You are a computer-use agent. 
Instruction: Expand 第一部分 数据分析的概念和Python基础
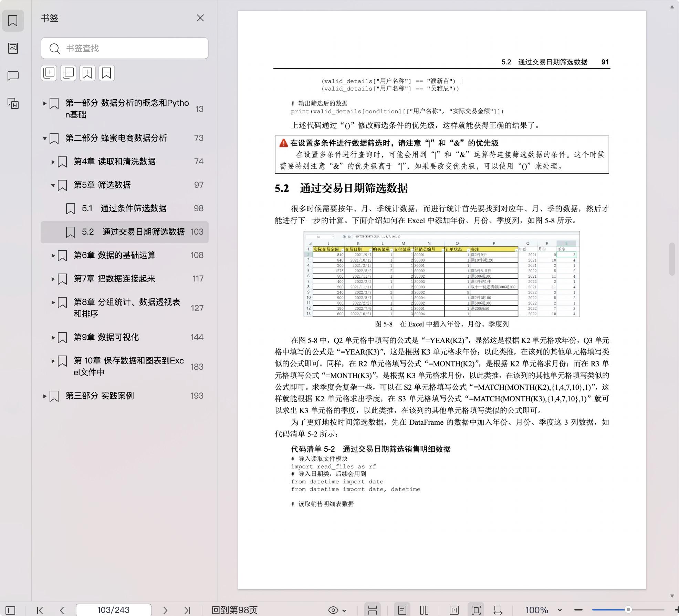coord(44,103)
